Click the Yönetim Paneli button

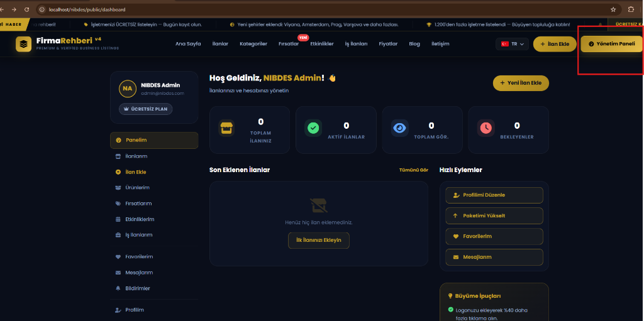611,44
